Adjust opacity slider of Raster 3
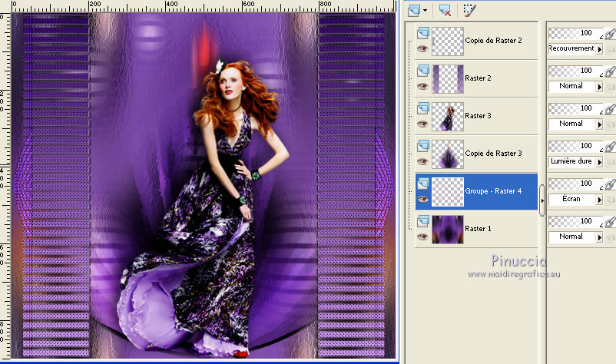This screenshot has width=616, height=364. 575,109
